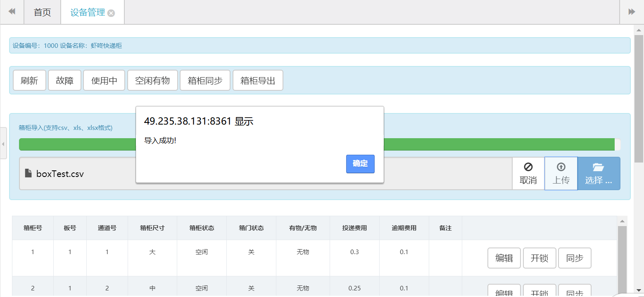Filter boxes by 使用中

[105, 80]
